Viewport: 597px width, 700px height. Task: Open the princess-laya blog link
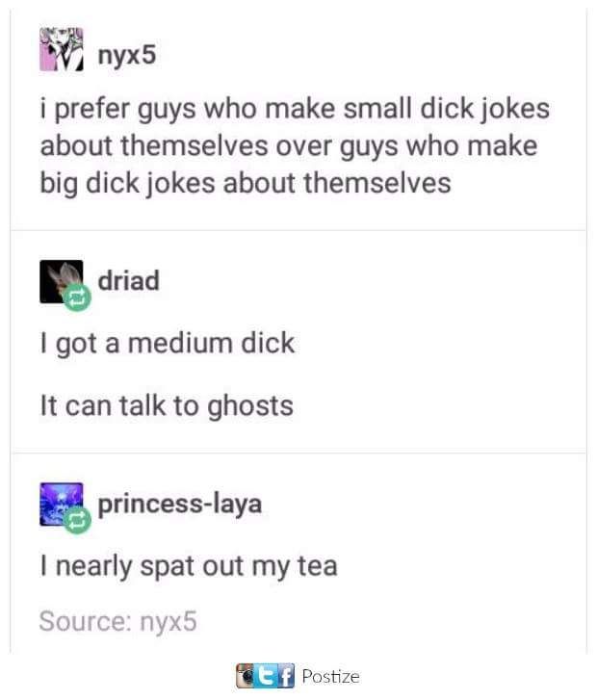(179, 505)
